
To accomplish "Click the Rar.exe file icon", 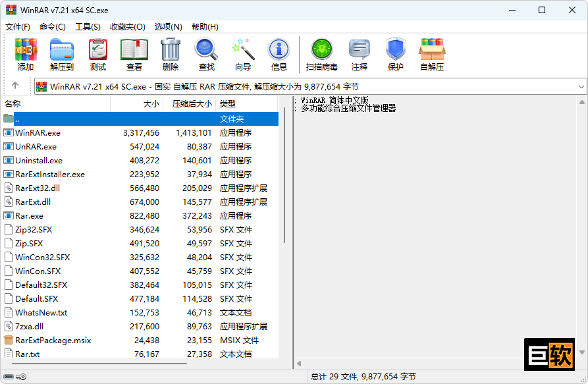I will click(x=9, y=215).
